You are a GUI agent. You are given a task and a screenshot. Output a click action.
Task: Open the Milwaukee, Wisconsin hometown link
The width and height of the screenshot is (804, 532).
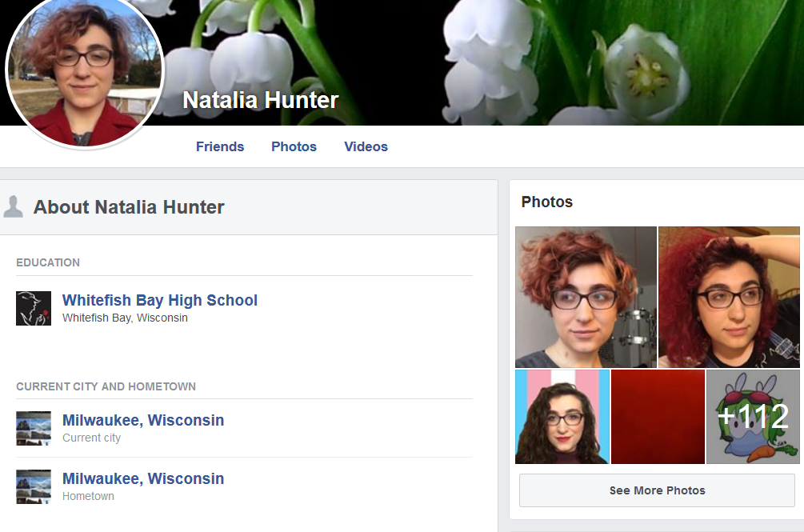click(143, 478)
